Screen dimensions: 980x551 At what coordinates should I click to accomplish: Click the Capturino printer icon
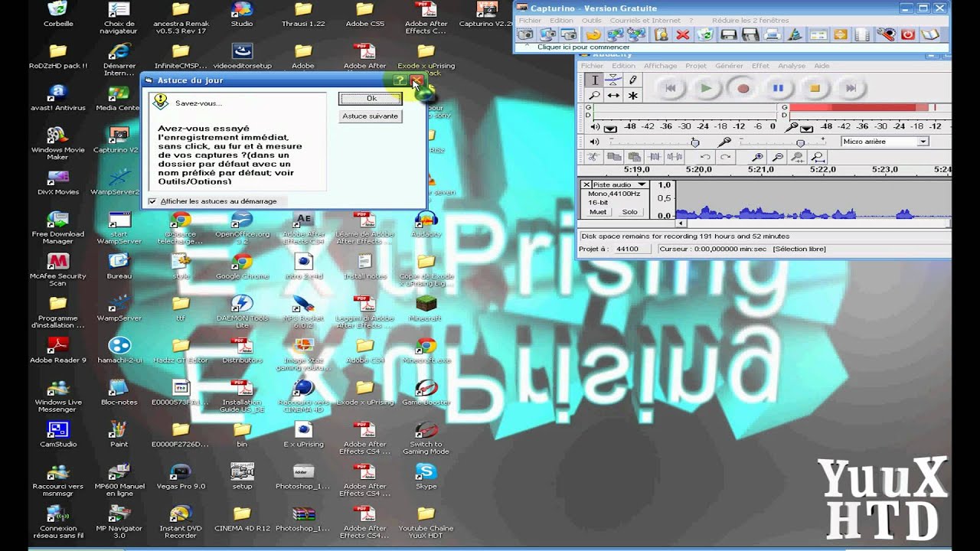pos(773,34)
